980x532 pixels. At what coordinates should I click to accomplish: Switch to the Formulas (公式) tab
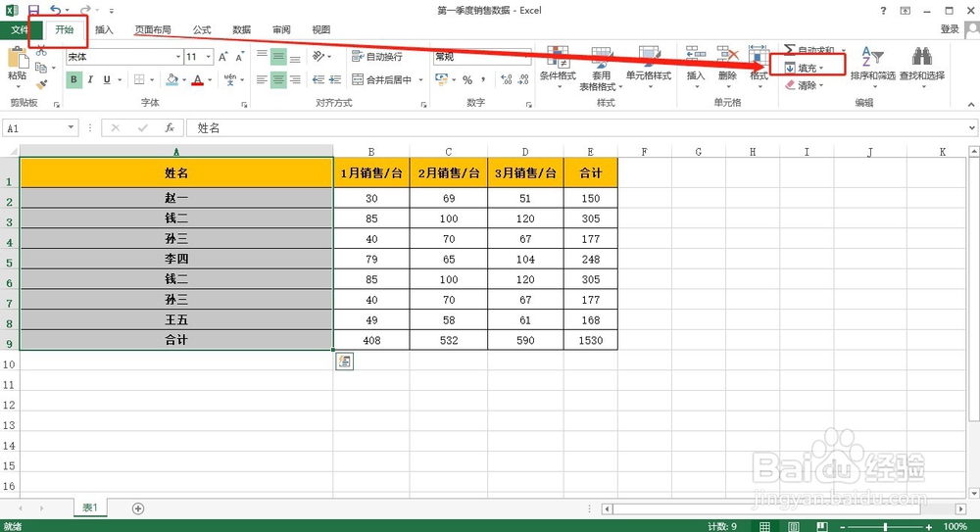coord(202,29)
